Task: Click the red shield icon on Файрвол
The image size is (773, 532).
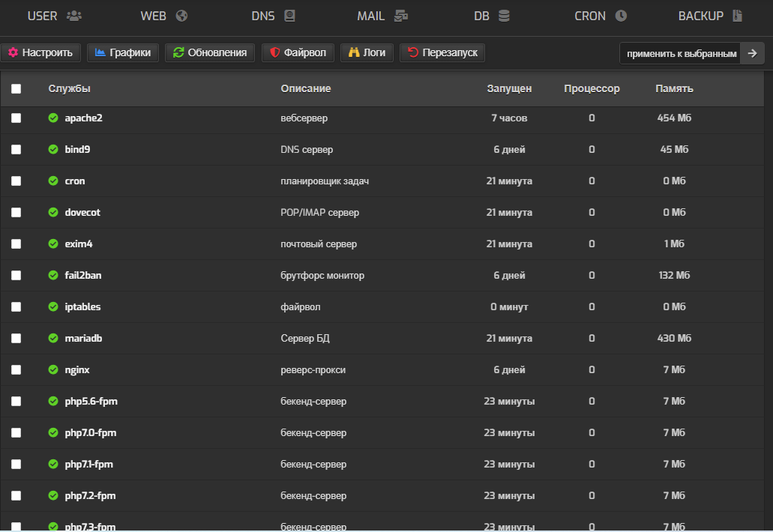Action: [x=275, y=52]
